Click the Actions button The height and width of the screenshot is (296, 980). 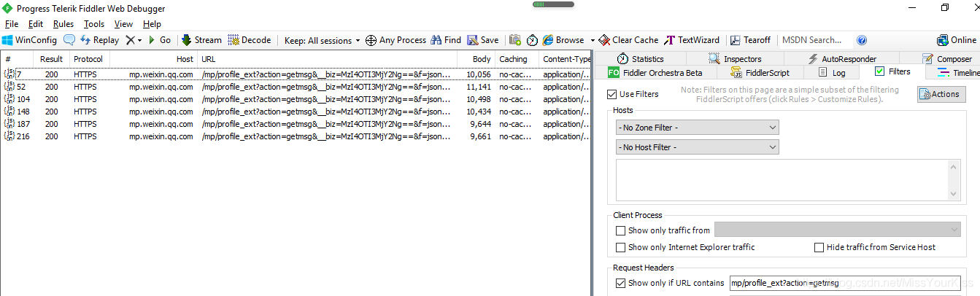pyautogui.click(x=941, y=94)
